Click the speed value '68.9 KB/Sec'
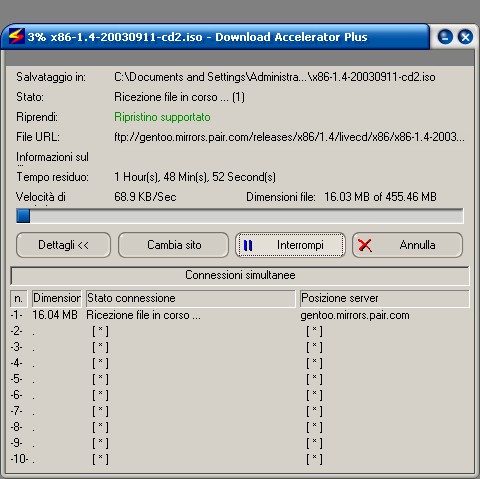Image resolution: width=480 pixels, height=479 pixels. (x=145, y=197)
